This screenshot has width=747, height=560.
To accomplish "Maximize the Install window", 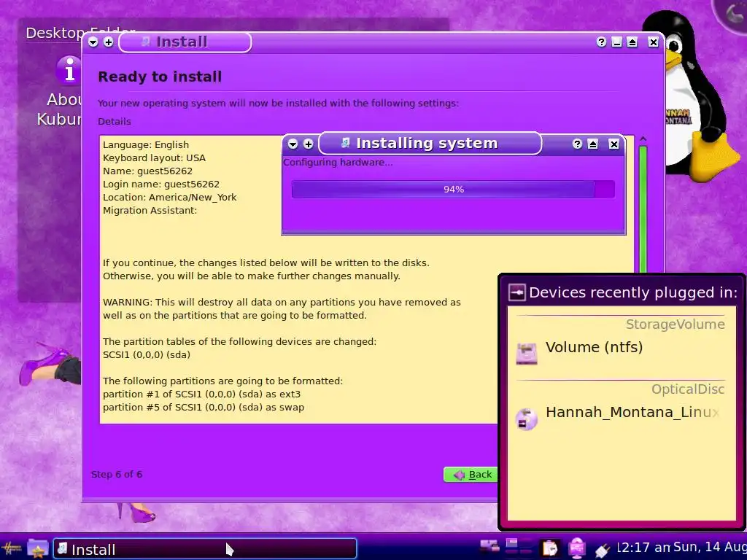I will [x=632, y=42].
